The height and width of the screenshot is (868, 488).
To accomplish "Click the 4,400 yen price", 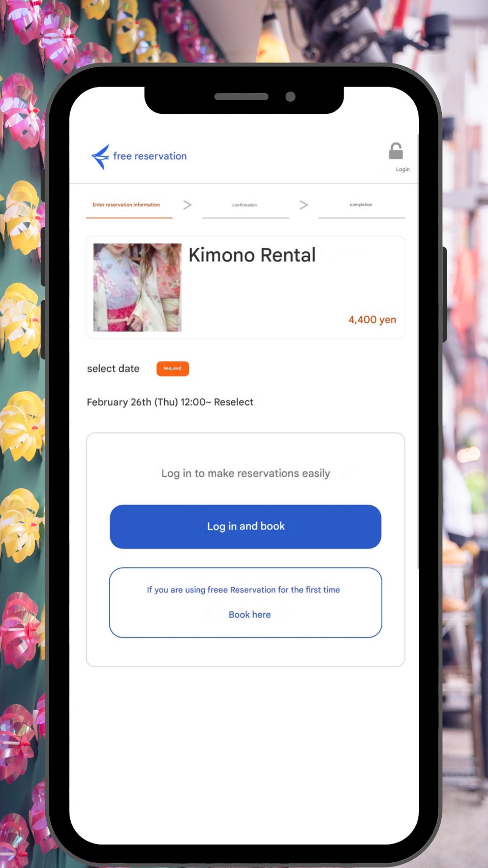I will pos(372,320).
